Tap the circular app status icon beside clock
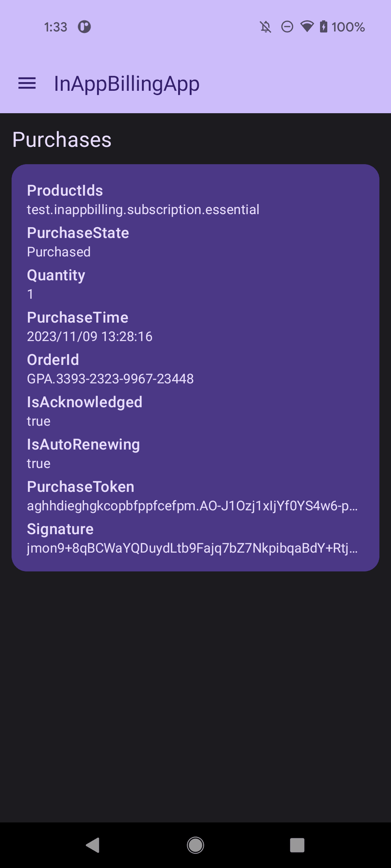The height and width of the screenshot is (868, 391). click(84, 27)
